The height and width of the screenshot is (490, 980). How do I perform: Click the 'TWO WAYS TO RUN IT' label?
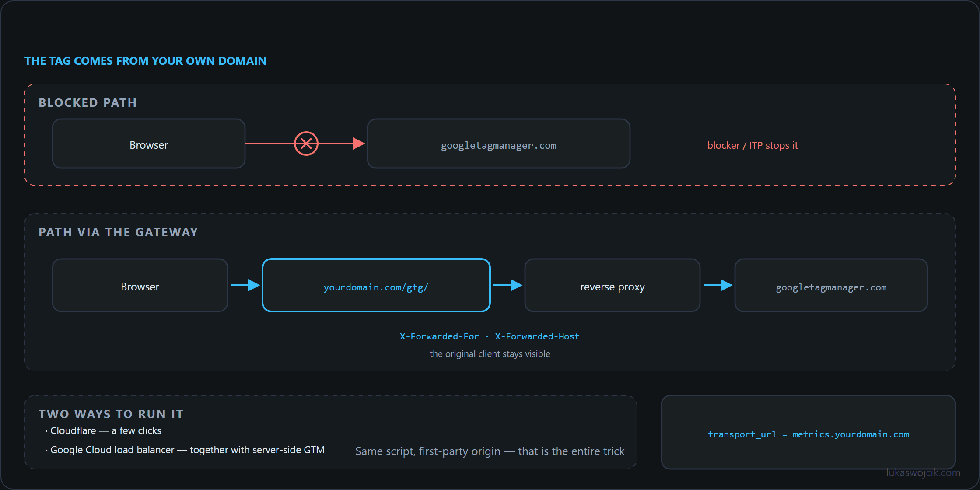111,414
